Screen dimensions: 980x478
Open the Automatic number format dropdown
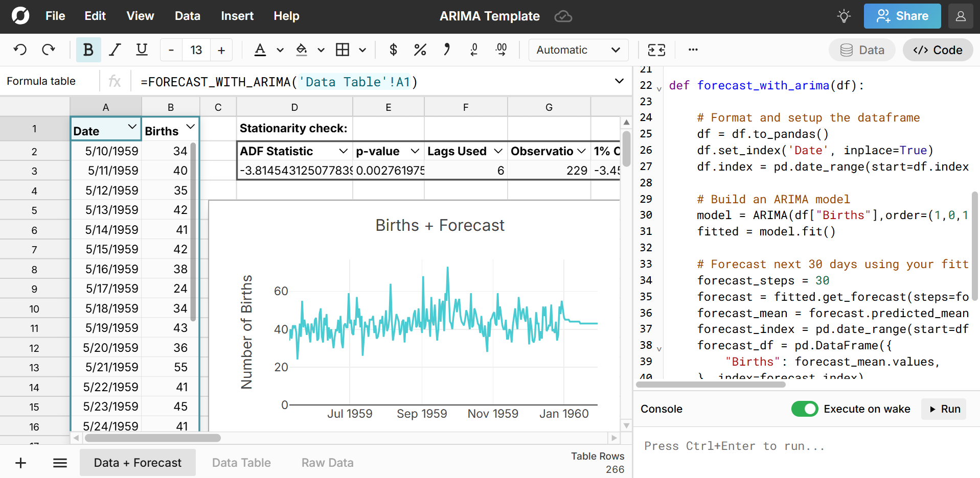click(578, 50)
